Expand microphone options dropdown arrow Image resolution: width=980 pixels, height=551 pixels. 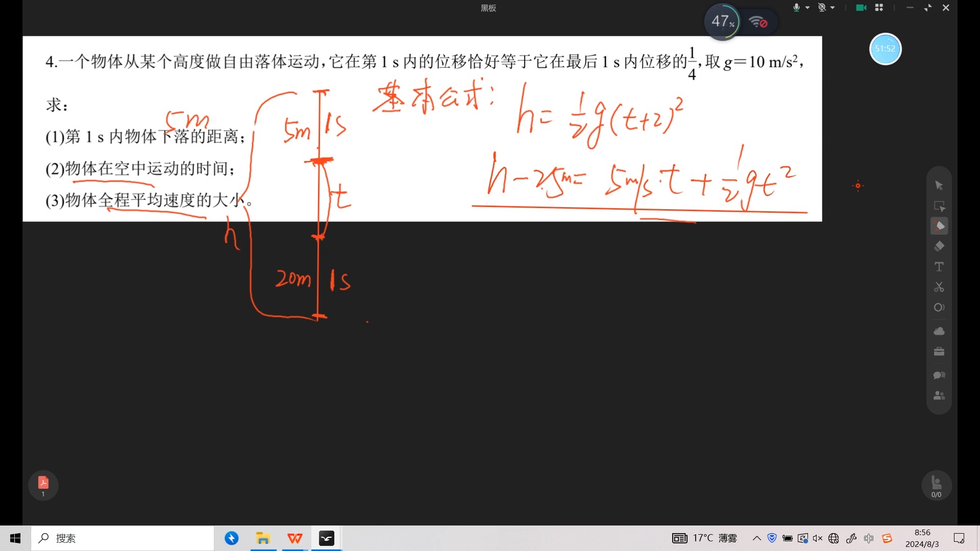[807, 8]
